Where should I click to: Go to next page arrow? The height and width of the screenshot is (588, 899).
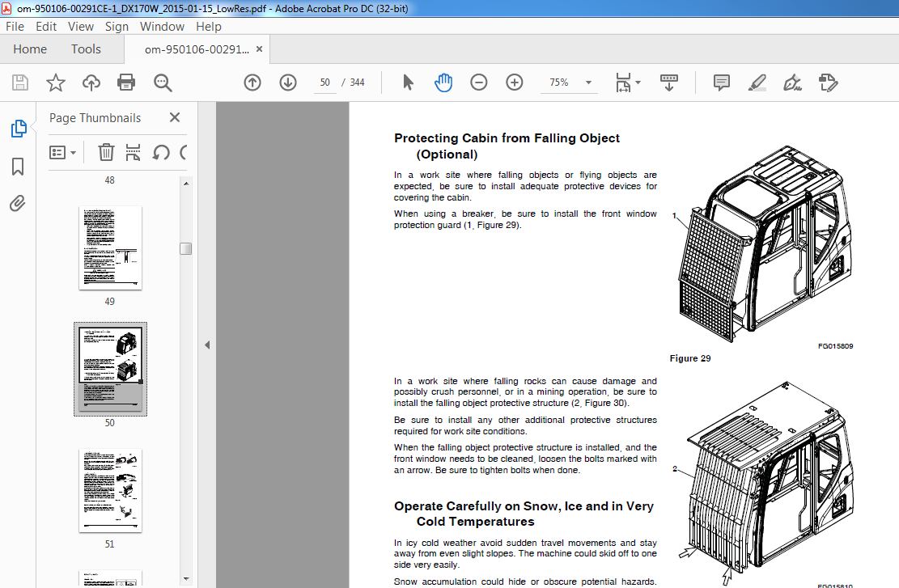288,82
